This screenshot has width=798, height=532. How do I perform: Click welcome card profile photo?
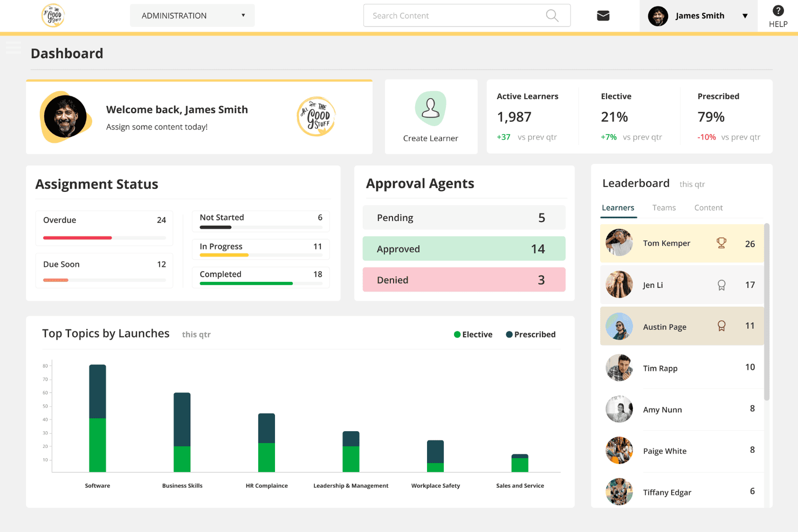click(65, 116)
